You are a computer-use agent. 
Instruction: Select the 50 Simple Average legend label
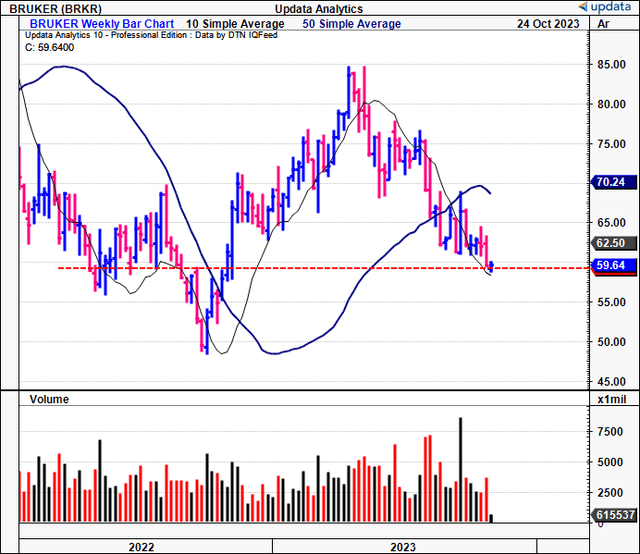[351, 24]
